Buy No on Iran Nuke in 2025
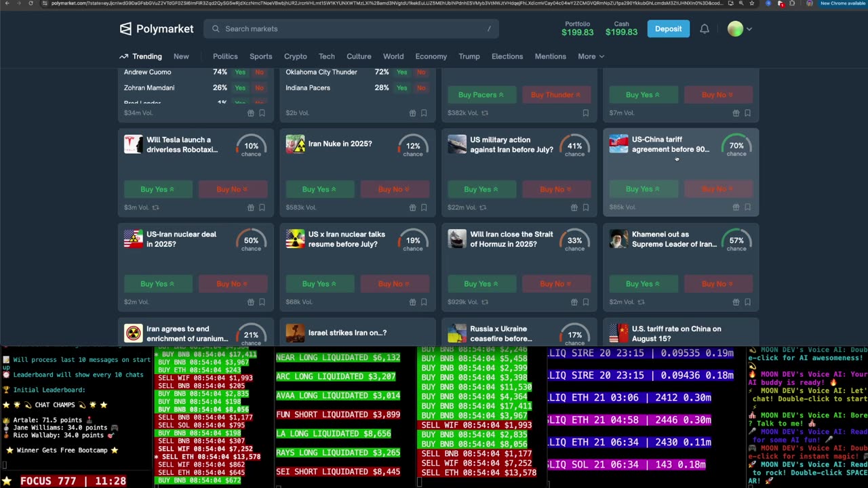The width and height of the screenshot is (868, 488). 394,189
